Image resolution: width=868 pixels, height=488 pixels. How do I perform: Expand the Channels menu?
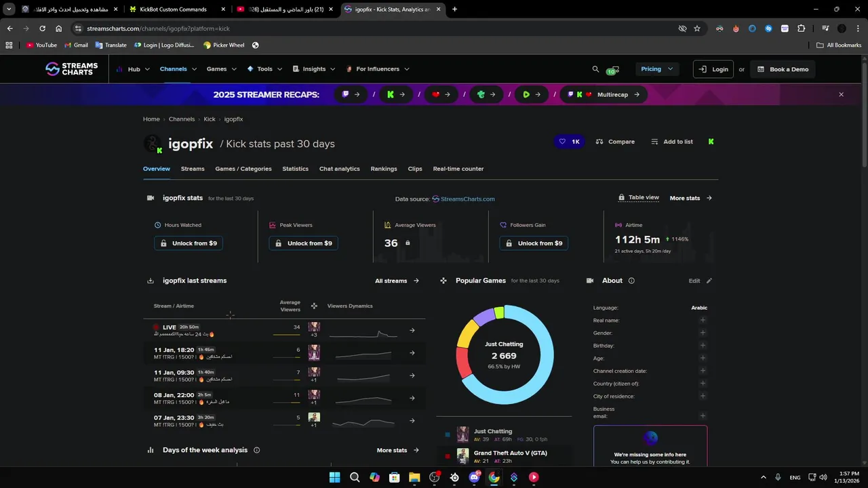178,69
